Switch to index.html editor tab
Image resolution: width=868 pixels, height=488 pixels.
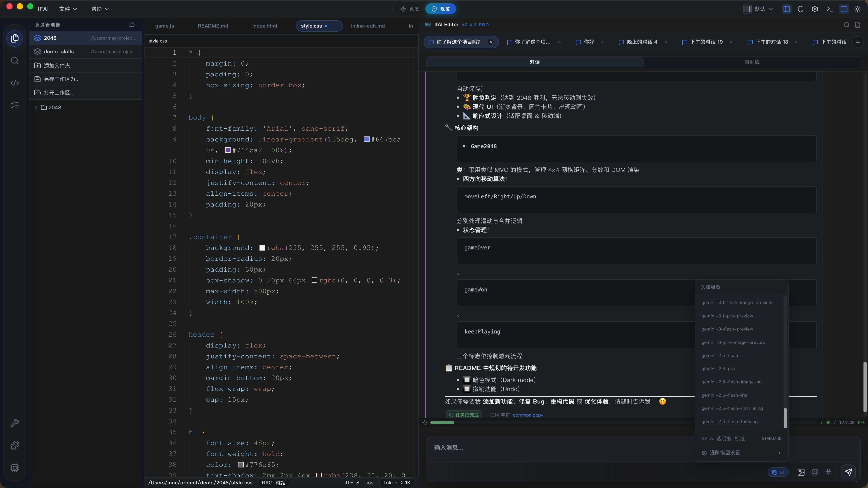264,26
